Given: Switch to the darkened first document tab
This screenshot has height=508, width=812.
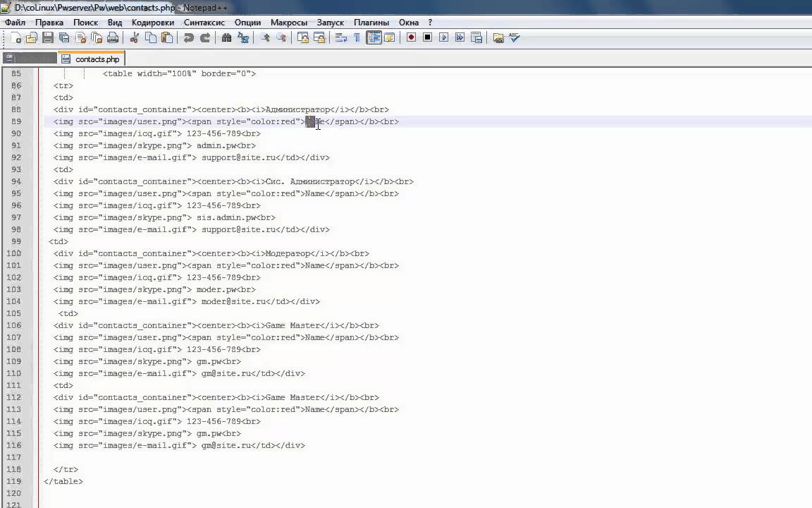Looking at the screenshot, I should click(x=30, y=59).
